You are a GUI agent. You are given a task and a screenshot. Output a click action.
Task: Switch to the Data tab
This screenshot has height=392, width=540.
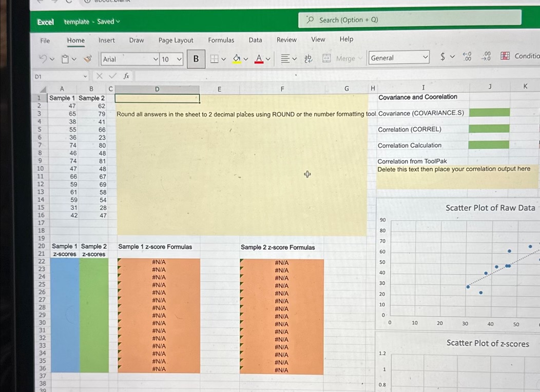255,40
